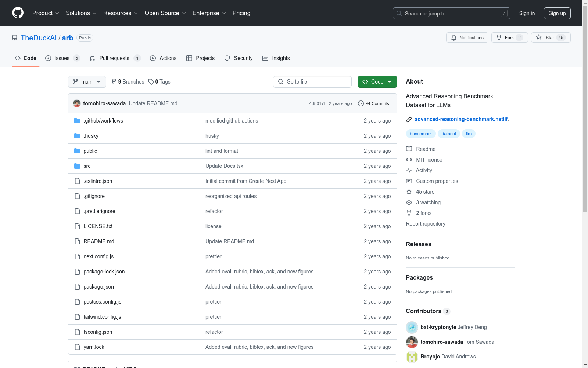Click the .github/workflows folder icon

click(77, 121)
